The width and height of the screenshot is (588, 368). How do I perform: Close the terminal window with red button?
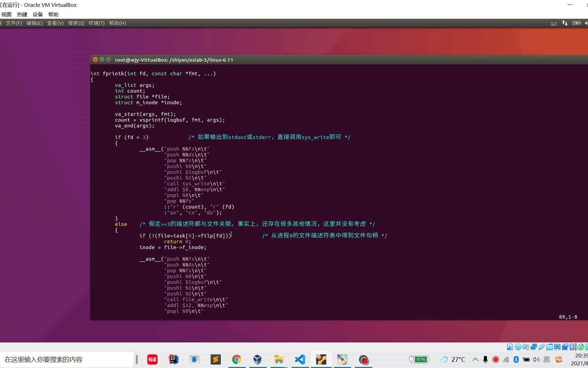coord(96,60)
